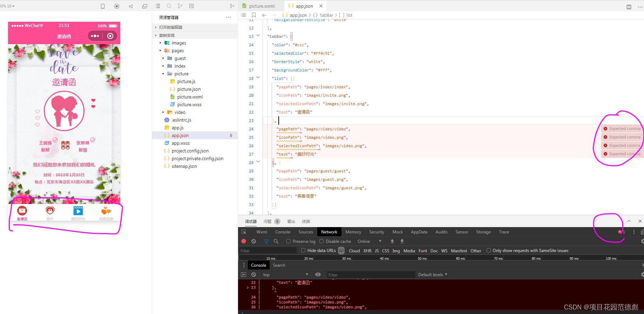Switch to the AppData devtools tab
This screenshot has height=314, width=644.
tap(419, 232)
